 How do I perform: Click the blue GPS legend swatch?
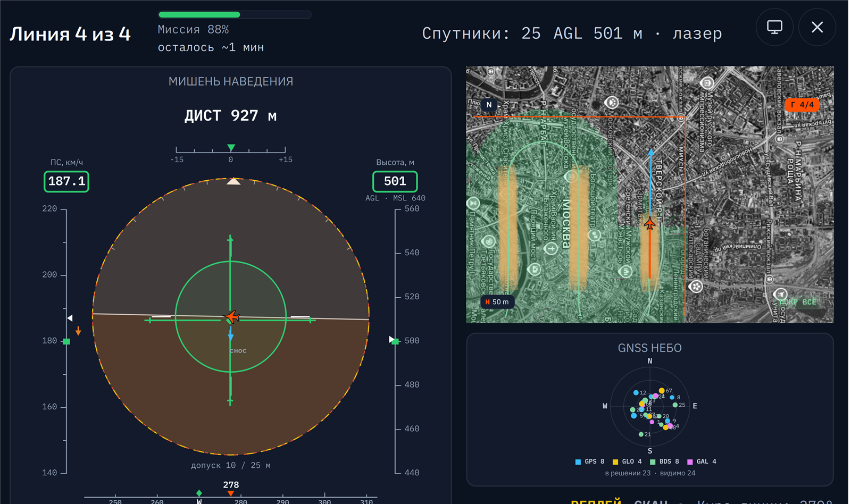click(x=578, y=461)
